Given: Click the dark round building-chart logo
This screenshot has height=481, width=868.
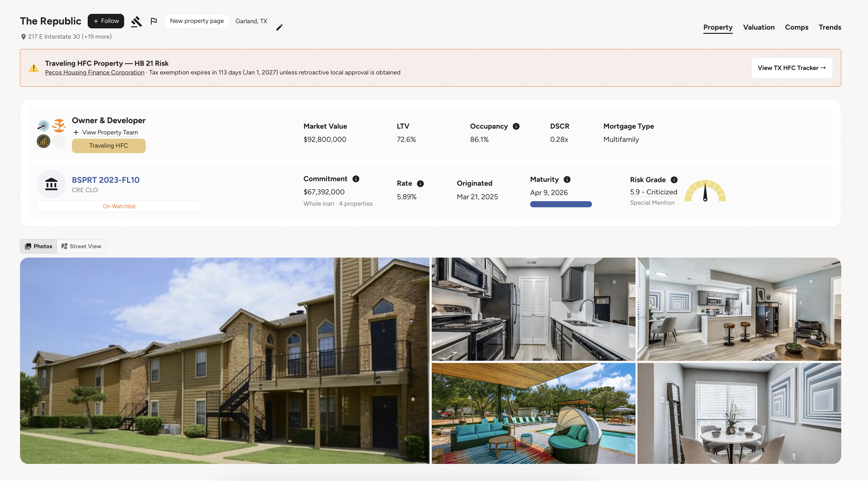Looking at the screenshot, I should tap(44, 141).
